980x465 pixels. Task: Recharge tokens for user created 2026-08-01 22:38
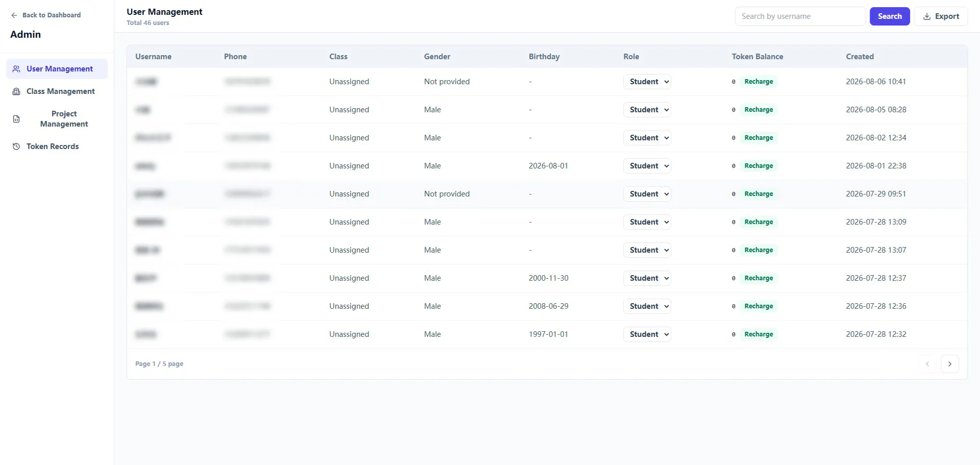(x=758, y=166)
